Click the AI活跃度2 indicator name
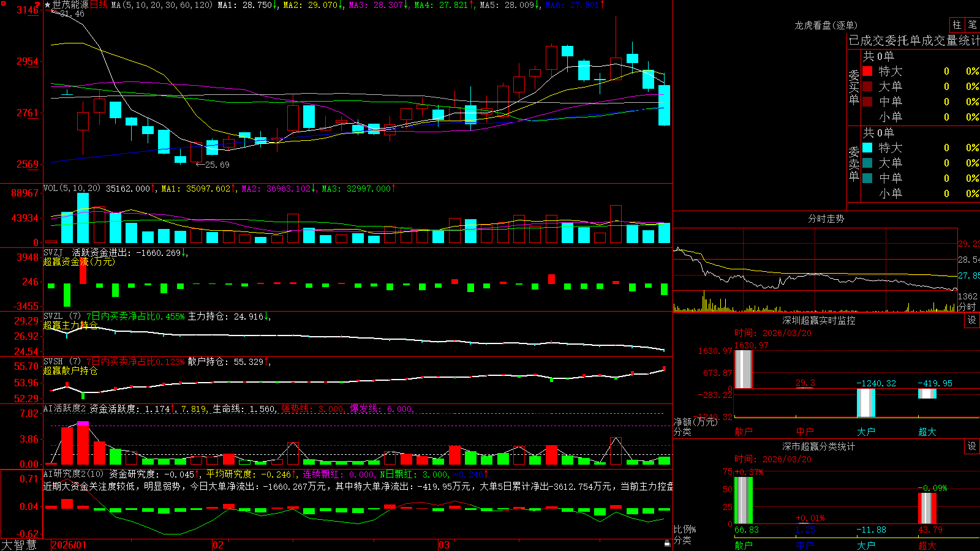This screenshot has width=980, height=551. click(64, 409)
